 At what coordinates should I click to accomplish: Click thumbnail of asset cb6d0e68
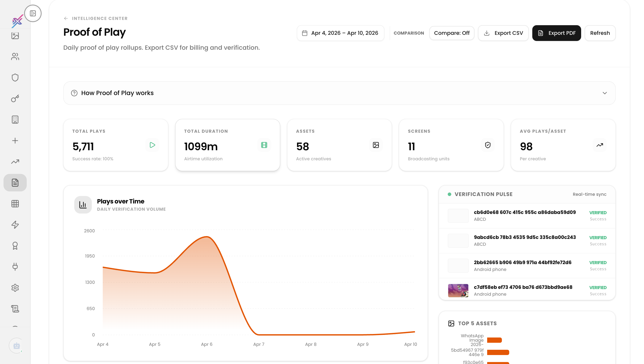pos(458,216)
